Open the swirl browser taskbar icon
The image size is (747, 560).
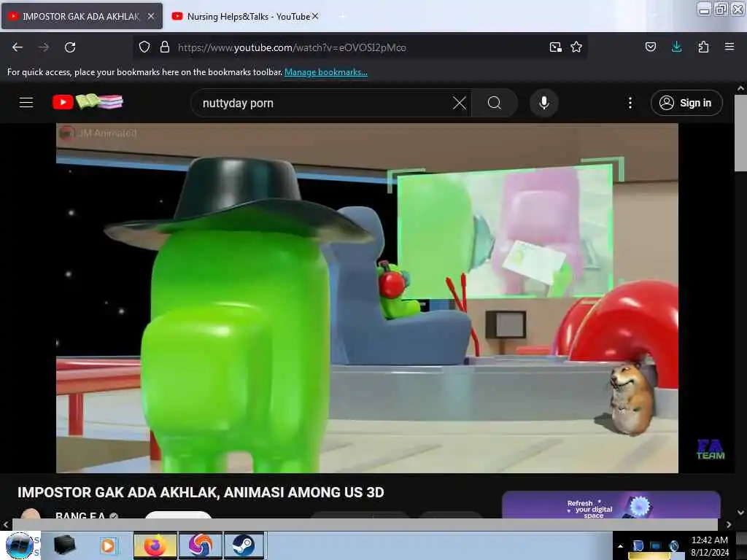click(201, 545)
